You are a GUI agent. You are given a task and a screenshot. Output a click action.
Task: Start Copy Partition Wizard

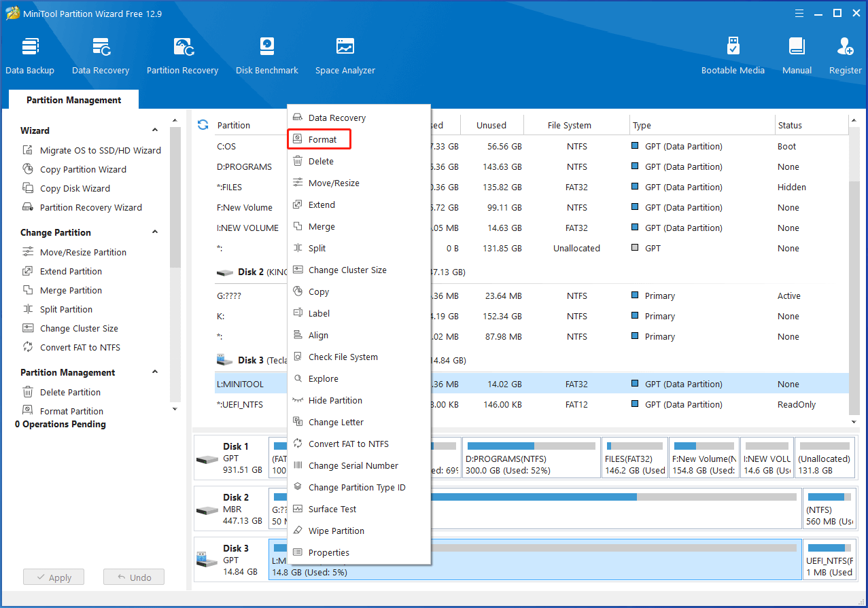click(75, 169)
